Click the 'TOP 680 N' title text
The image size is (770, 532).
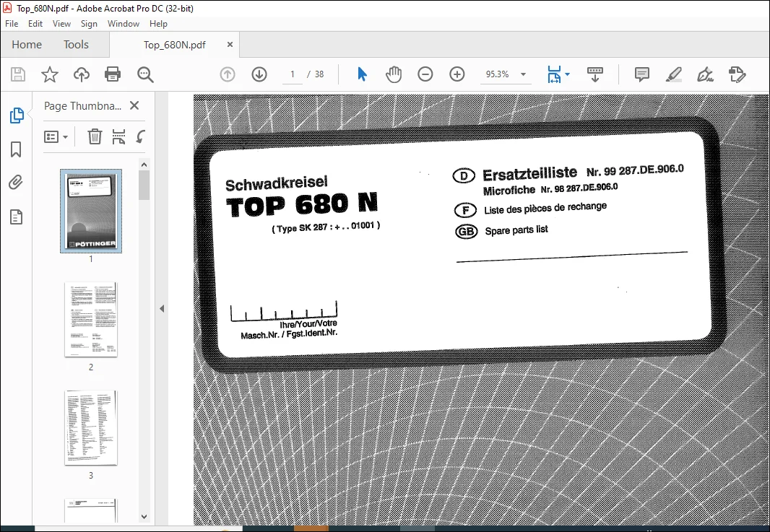[302, 205]
